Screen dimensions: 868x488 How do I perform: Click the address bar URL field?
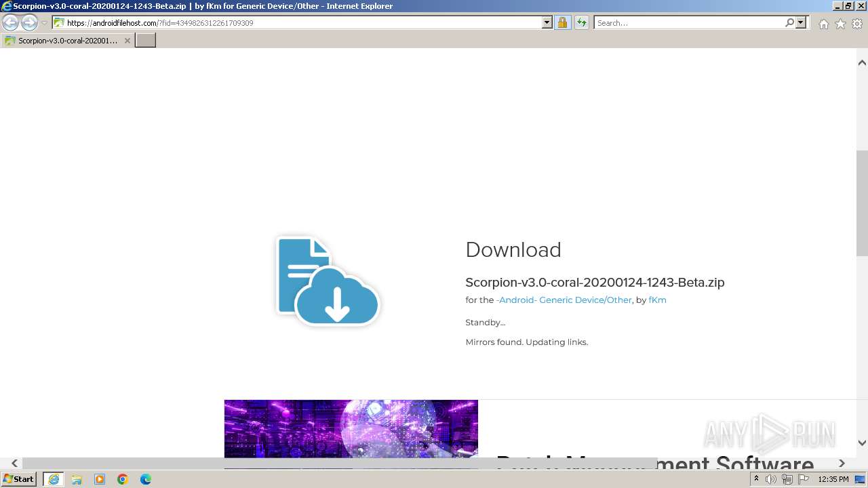click(297, 22)
